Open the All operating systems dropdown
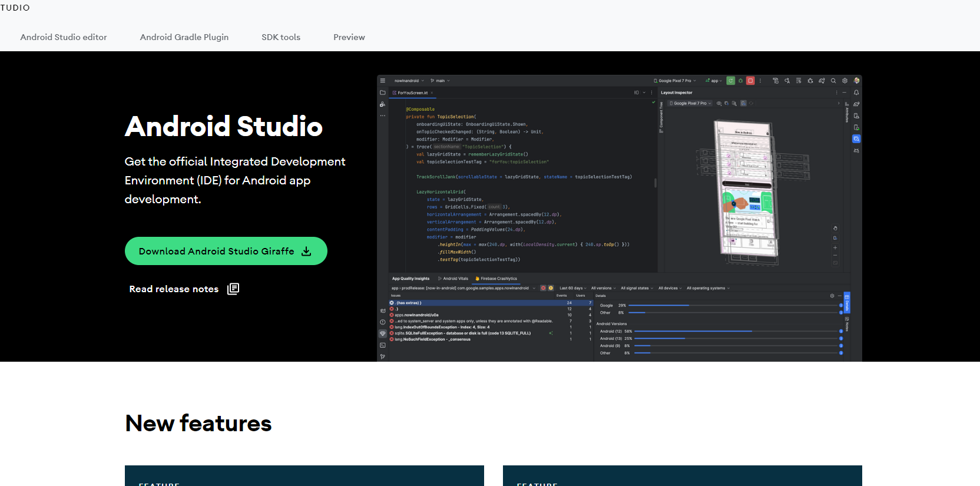This screenshot has height=486, width=980. [708, 288]
